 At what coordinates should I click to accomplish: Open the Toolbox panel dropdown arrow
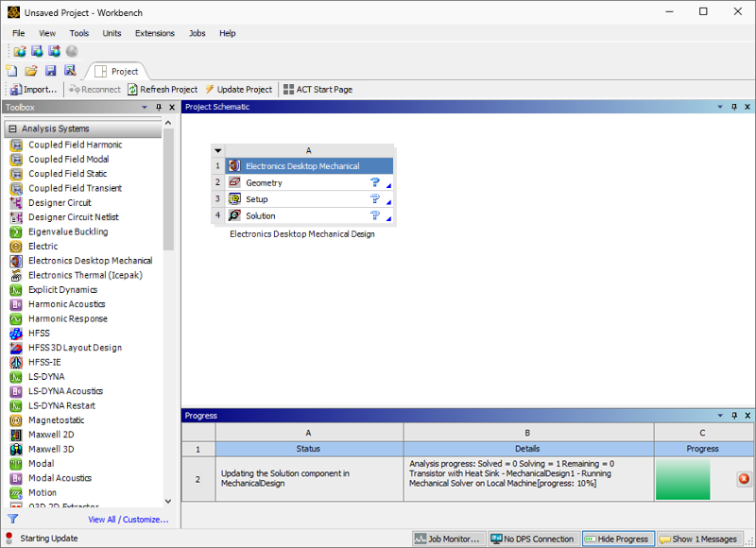[145, 108]
